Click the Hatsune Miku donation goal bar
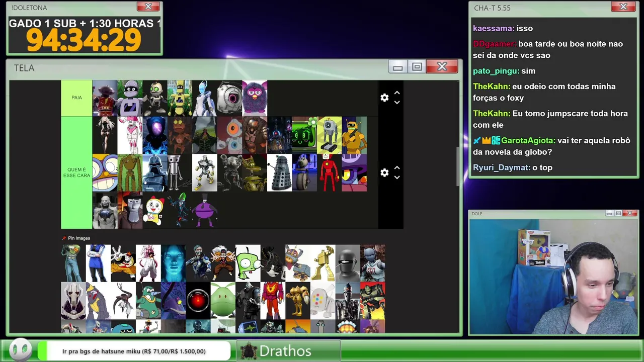The image size is (644, 362). coord(134,351)
